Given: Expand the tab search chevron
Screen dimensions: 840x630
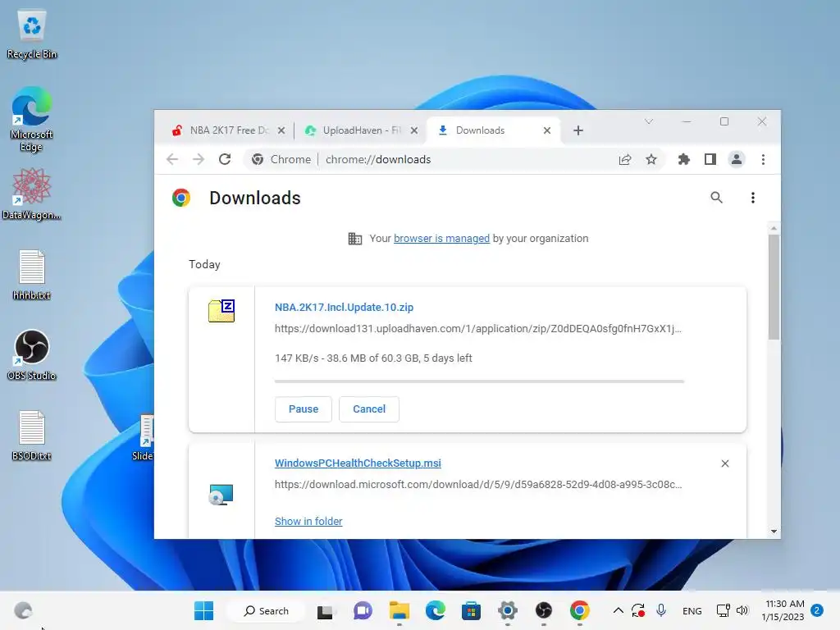Looking at the screenshot, I should pos(649,121).
